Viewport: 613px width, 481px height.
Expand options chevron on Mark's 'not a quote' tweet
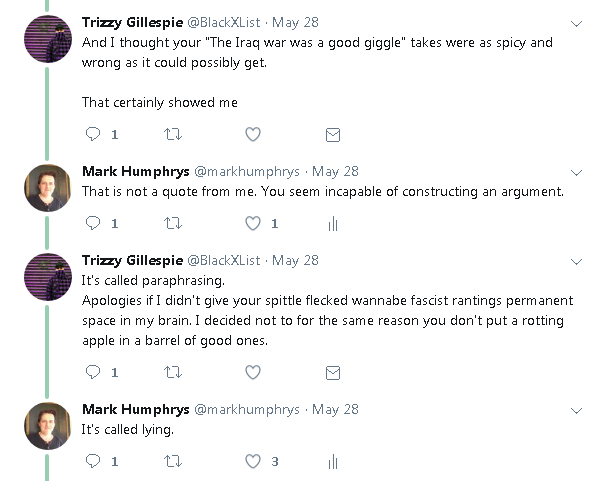point(576,171)
